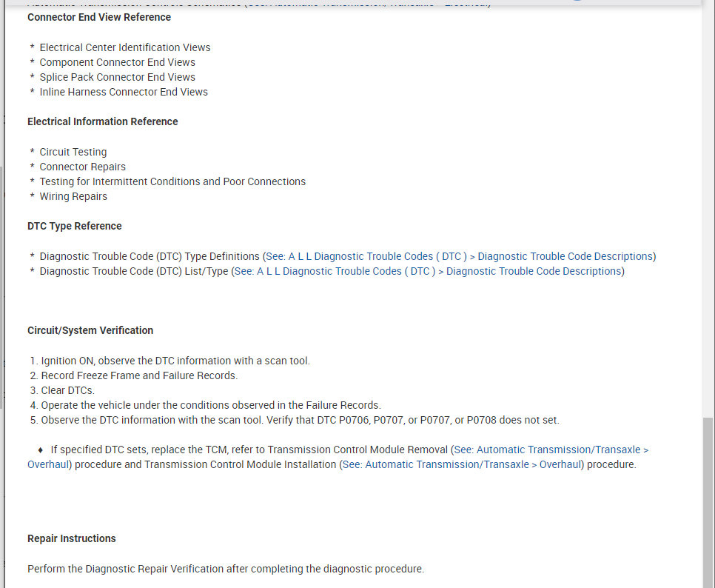Click the Circuit Testing list item
The height and width of the screenshot is (588, 715).
(73, 152)
